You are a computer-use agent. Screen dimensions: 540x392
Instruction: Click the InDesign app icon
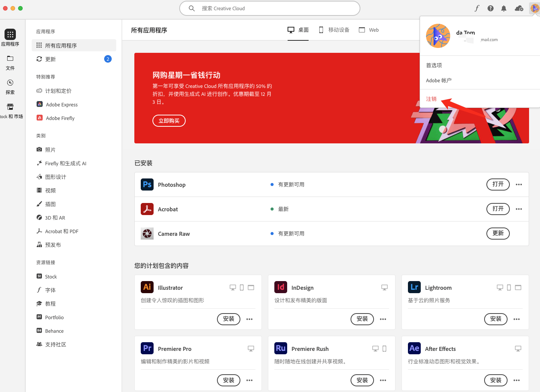(x=281, y=287)
